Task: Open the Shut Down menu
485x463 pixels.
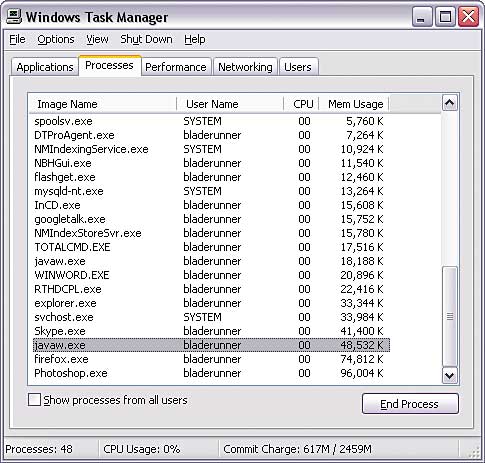Action: click(146, 39)
